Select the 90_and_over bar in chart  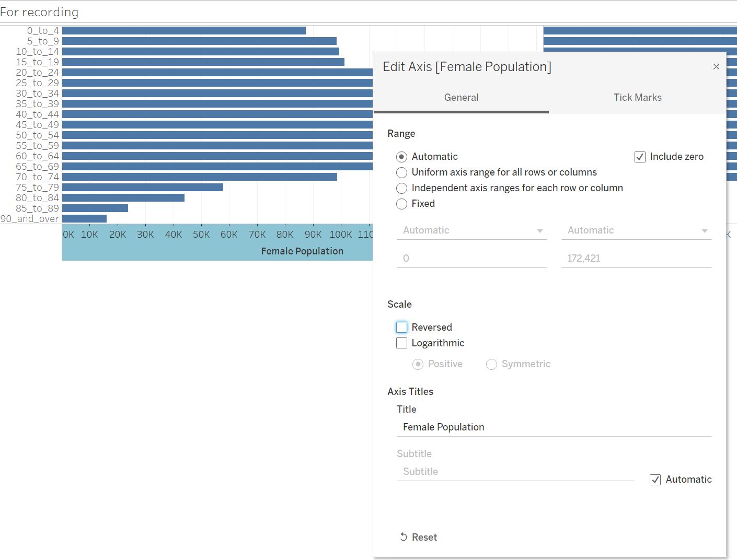coord(84,219)
